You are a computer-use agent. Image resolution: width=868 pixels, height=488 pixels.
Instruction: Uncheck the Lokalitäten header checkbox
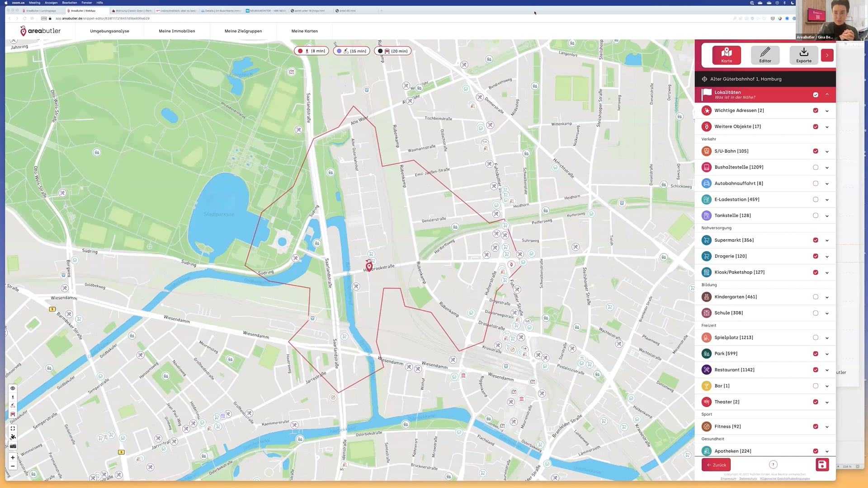click(x=816, y=95)
